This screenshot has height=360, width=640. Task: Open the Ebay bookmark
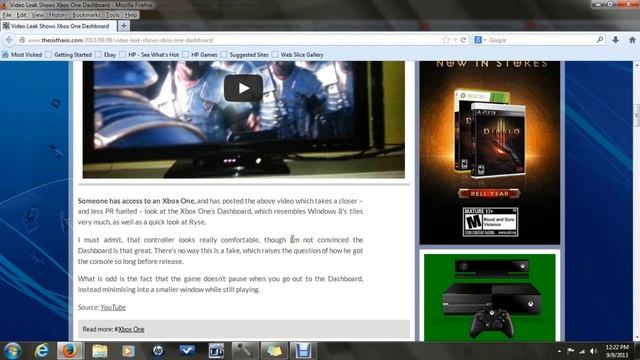point(106,55)
